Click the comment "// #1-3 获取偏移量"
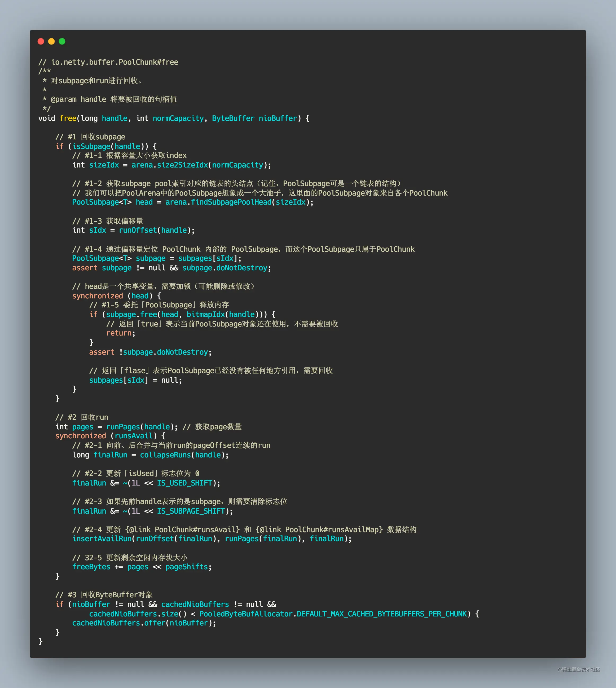 tap(108, 221)
